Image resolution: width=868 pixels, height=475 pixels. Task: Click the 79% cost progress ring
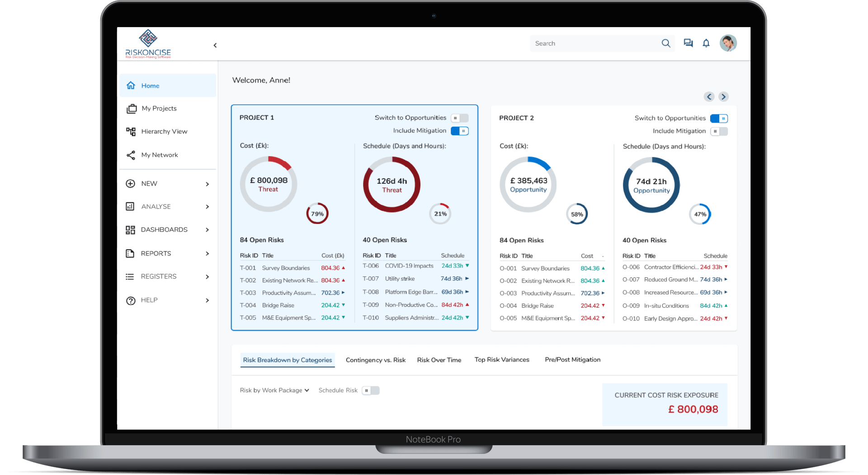[317, 214]
